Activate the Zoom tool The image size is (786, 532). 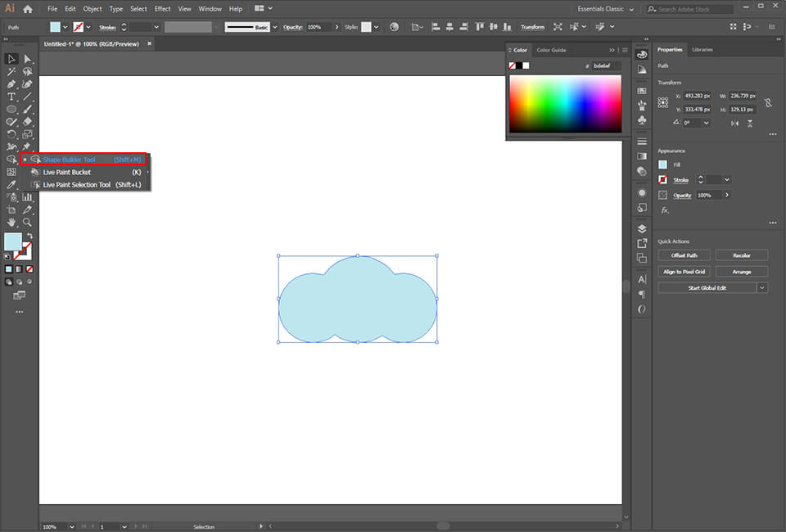(x=27, y=222)
